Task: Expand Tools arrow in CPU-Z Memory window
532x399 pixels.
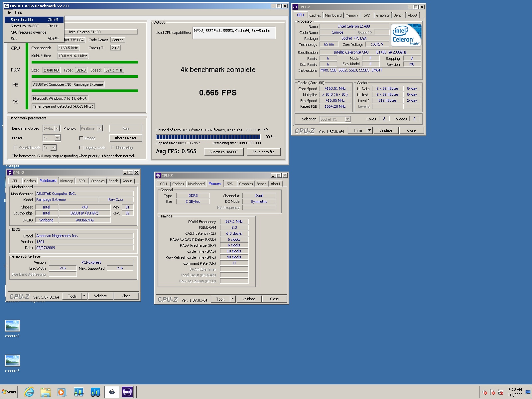Action: 232,299
